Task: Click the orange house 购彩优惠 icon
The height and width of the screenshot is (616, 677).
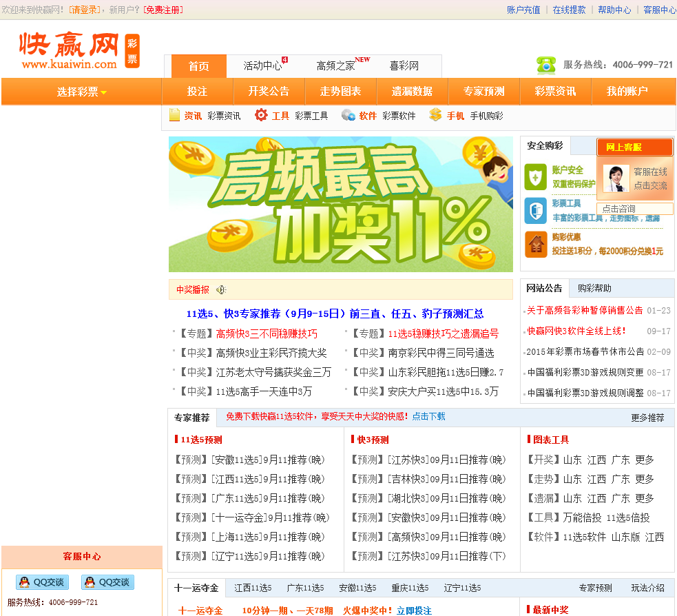Action: pyautogui.click(x=536, y=245)
